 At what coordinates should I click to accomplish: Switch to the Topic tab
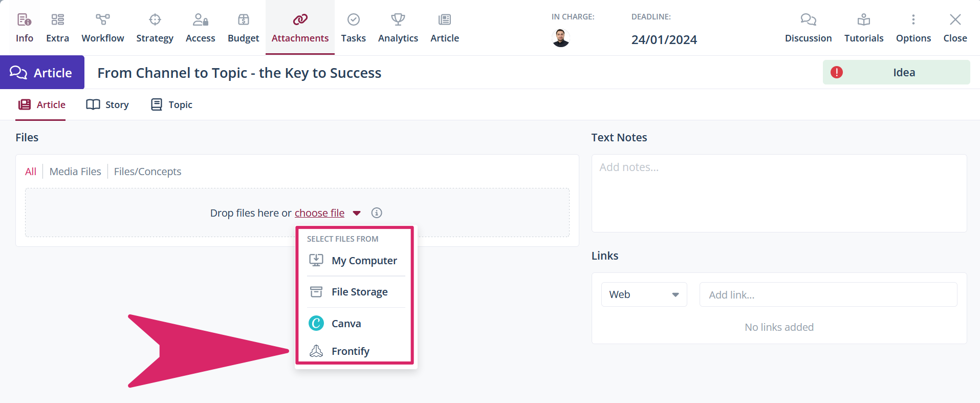(x=171, y=105)
